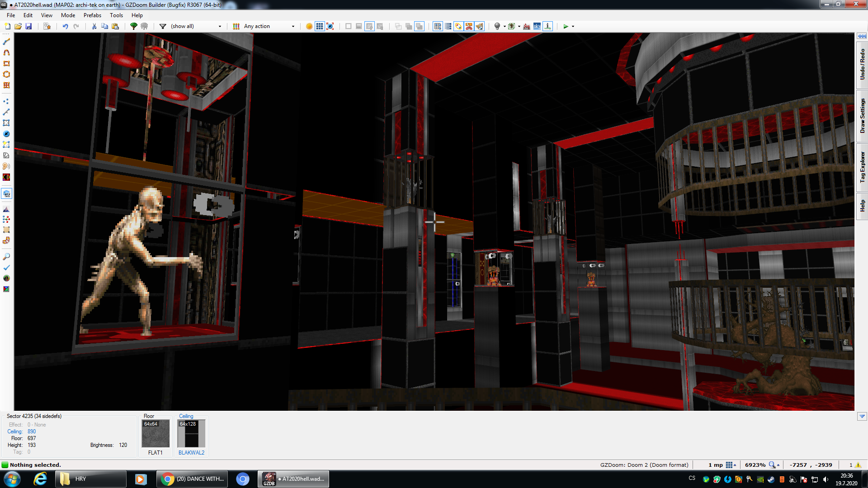Select the Draw Grid mode tool
Screen dimensions: 868x488
point(6,85)
